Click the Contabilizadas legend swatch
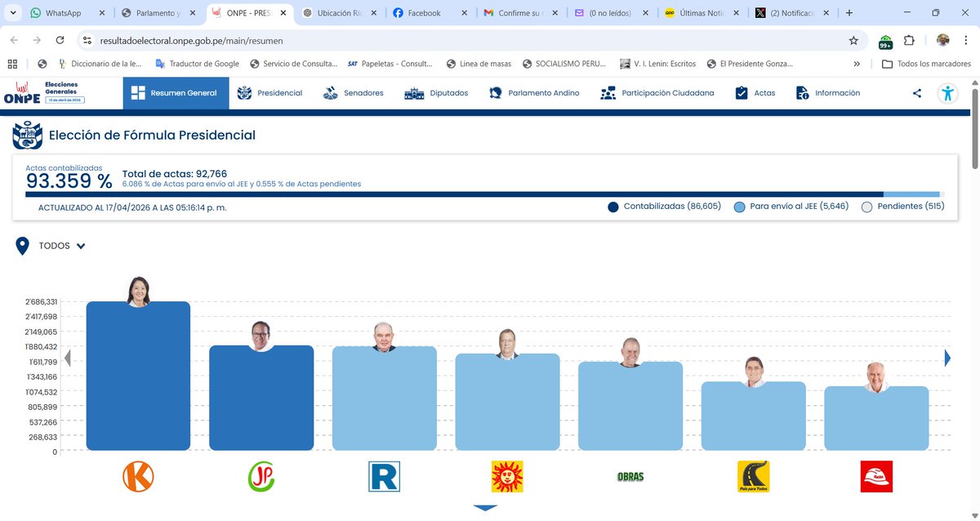980x521 pixels. [x=613, y=207]
